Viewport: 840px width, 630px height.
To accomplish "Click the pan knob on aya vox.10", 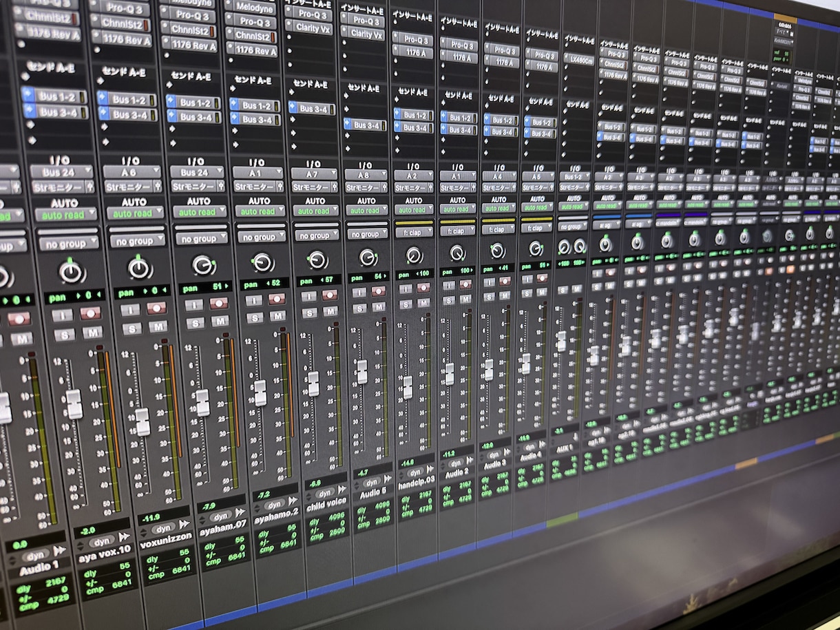I will click(72, 271).
